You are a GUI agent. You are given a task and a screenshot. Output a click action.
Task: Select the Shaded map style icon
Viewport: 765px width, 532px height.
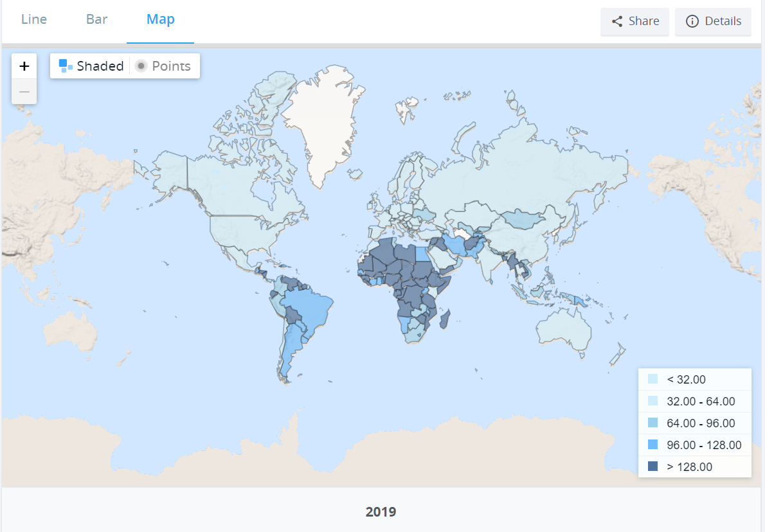click(64, 66)
